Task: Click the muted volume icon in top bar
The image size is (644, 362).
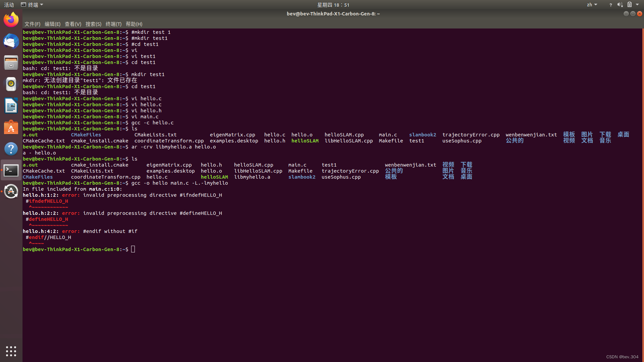Action: tap(620, 5)
